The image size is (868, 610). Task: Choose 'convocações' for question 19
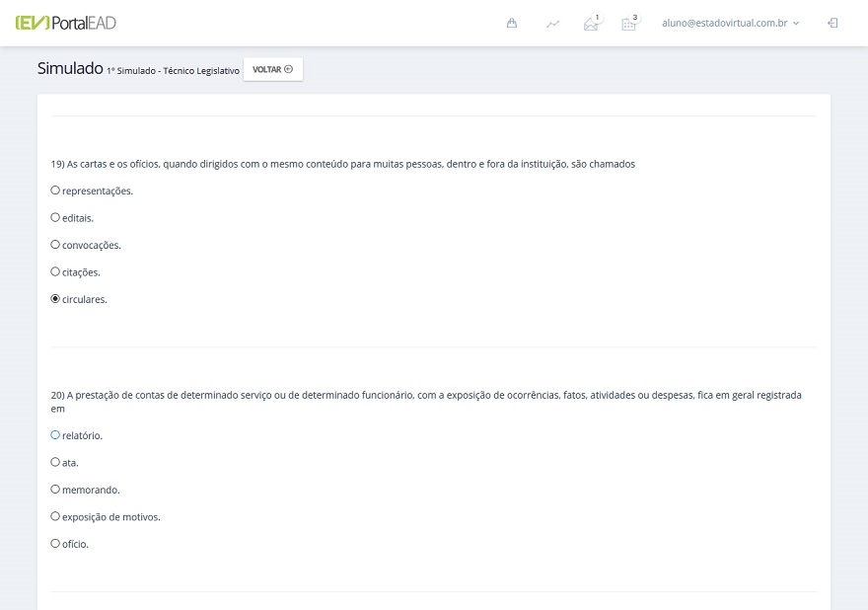tap(55, 245)
